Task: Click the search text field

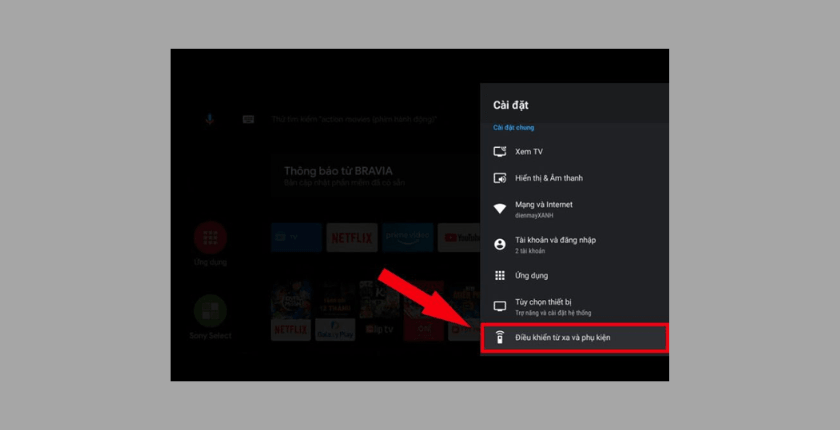Action: pyautogui.click(x=370, y=119)
